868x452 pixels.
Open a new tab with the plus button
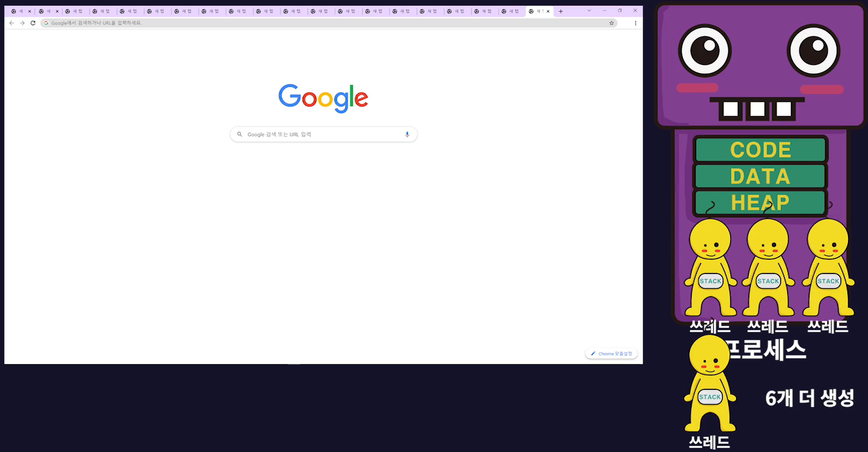click(x=561, y=11)
